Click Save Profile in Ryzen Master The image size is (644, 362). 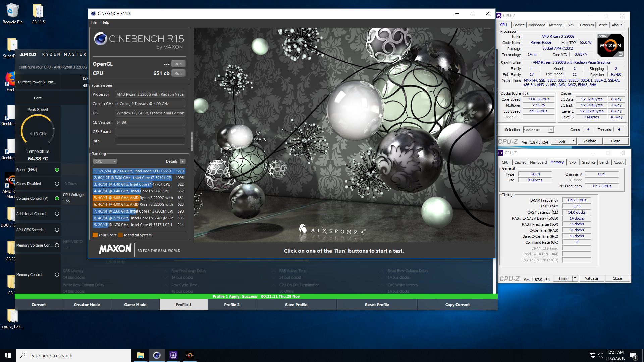point(296,305)
